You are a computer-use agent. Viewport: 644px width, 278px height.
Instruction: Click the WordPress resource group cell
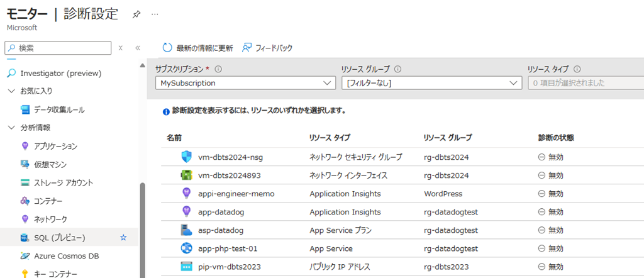tap(443, 194)
